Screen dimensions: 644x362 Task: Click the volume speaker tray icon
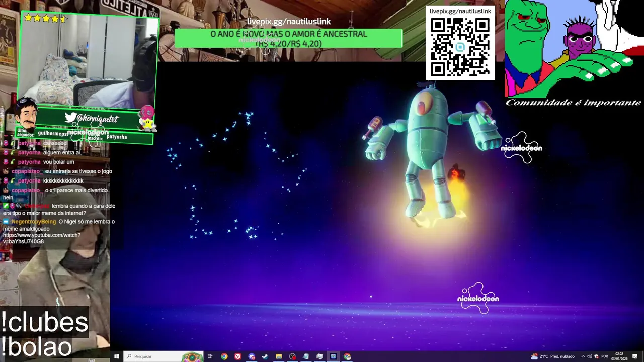point(589,356)
